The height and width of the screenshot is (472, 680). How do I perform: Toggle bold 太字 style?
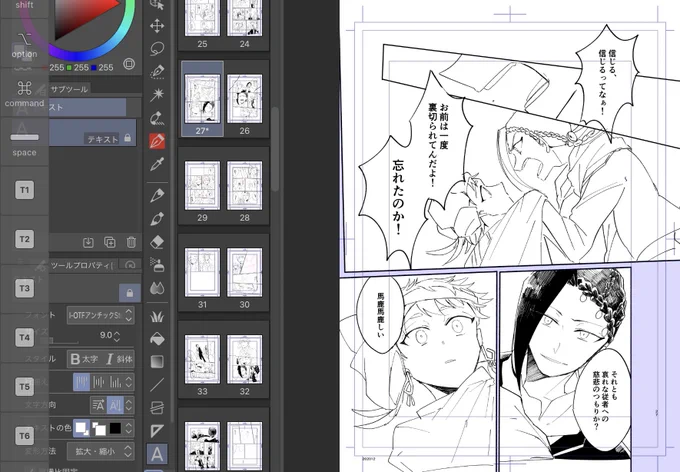[85, 359]
